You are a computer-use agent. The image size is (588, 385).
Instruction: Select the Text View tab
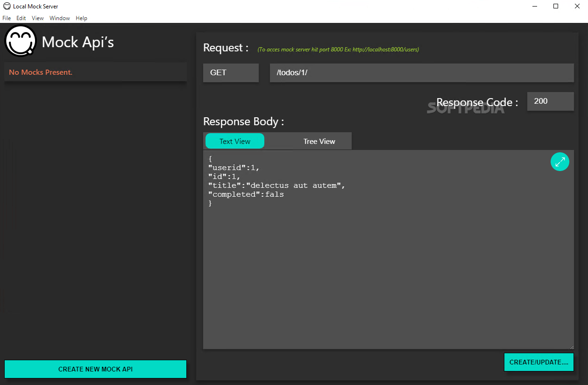pyautogui.click(x=234, y=141)
